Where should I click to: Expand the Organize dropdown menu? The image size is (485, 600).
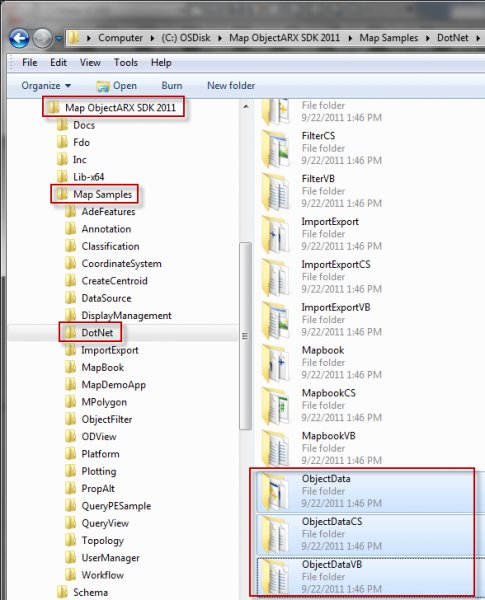tap(46, 86)
